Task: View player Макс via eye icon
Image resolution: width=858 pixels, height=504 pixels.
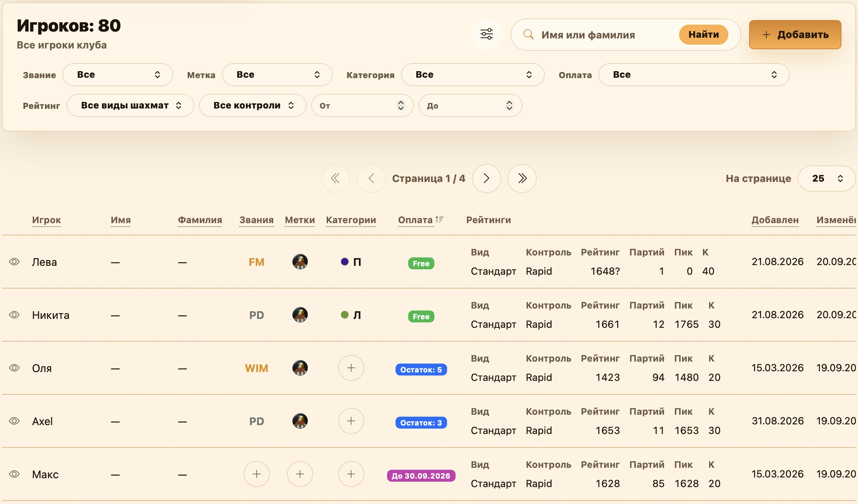Action: 14,474
